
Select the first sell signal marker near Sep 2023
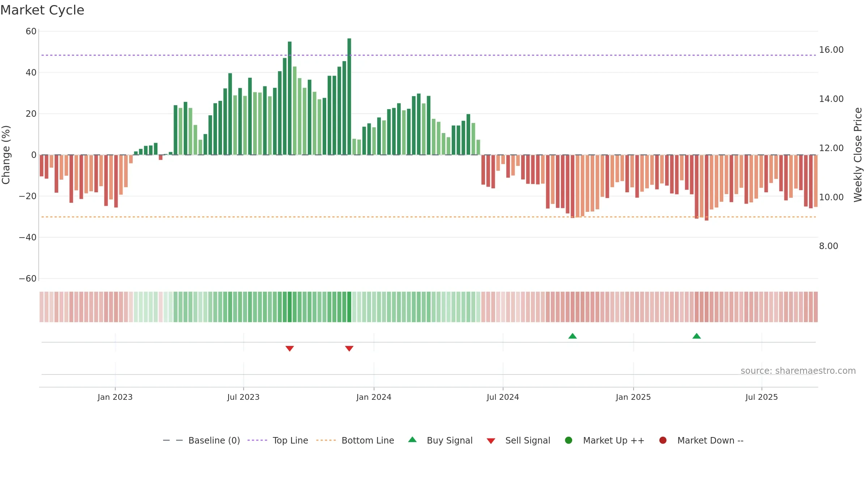pos(290,348)
